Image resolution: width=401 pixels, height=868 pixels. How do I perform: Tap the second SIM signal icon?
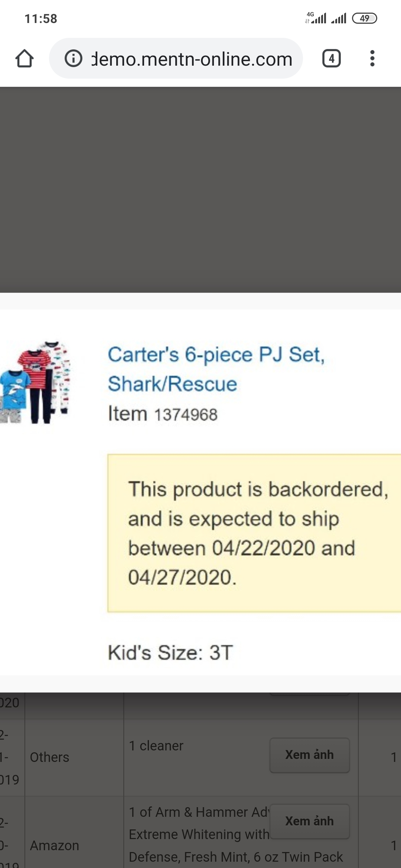pos(339,18)
